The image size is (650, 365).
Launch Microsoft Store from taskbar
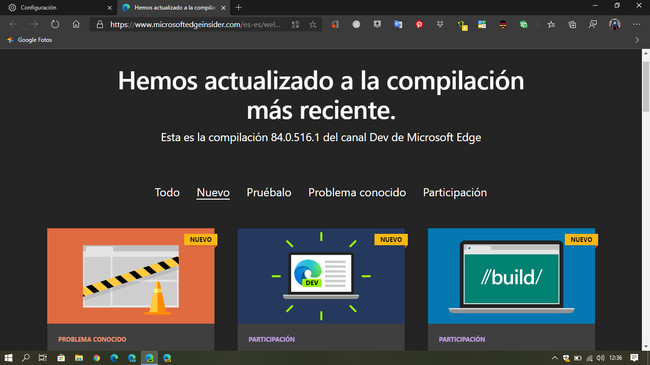coord(61,358)
